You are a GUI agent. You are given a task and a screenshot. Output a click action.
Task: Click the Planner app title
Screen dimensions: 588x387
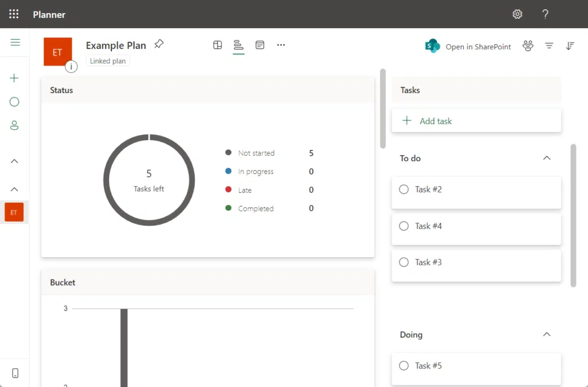click(49, 14)
